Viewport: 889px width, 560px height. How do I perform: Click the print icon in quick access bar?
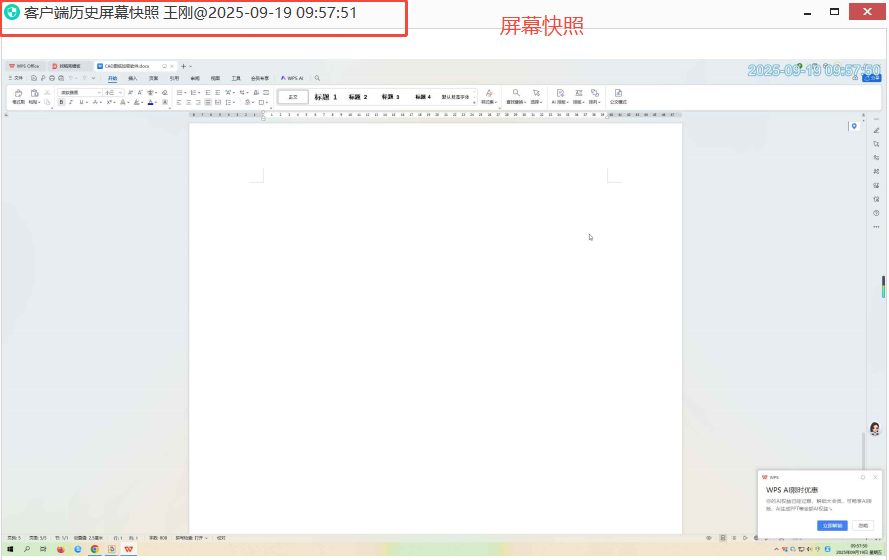tap(52, 78)
